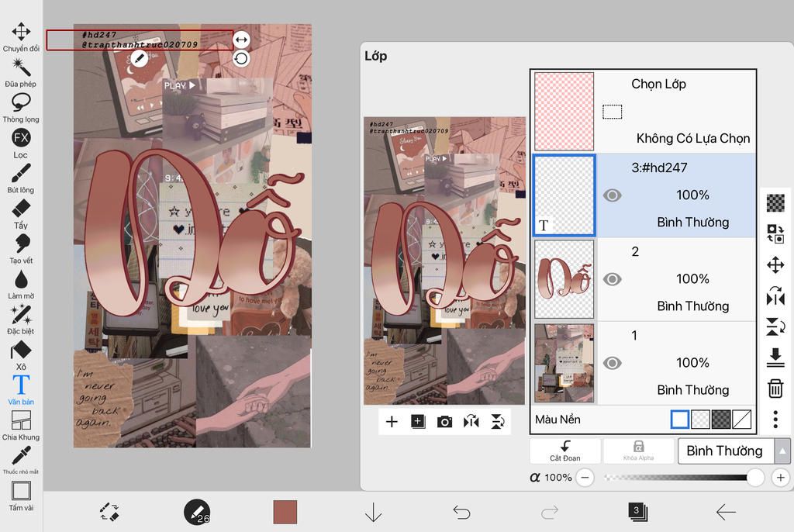Click layer 1 blend mode text Bình Thường
The width and height of the screenshot is (794, 532).
tap(692, 390)
